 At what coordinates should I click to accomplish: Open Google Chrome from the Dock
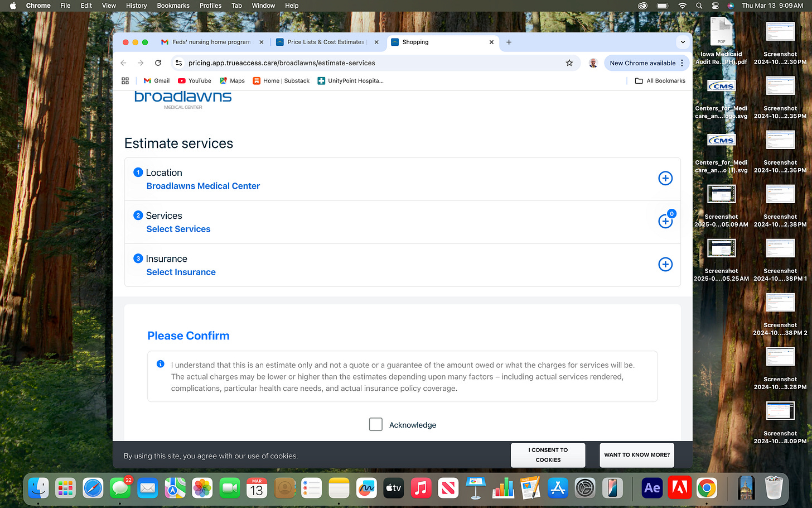[x=707, y=488]
